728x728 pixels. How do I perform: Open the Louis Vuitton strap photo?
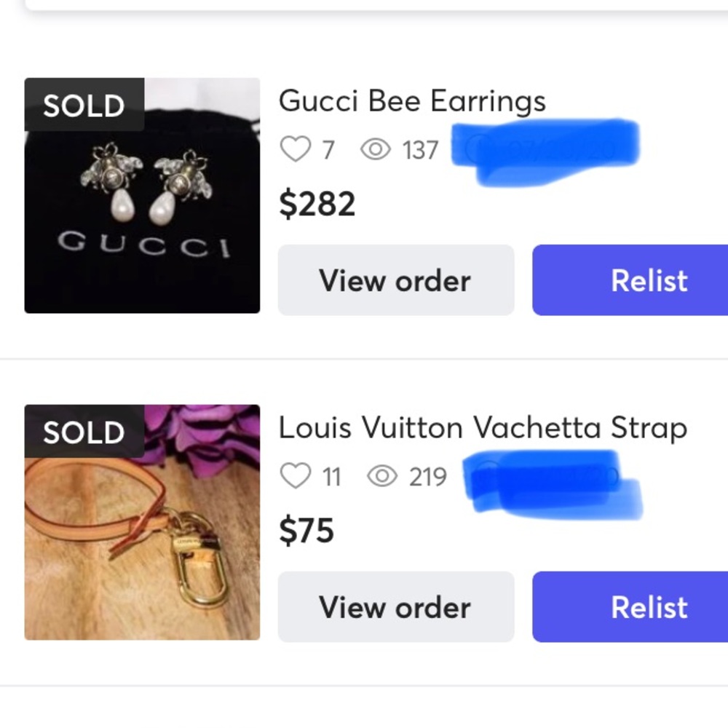click(142, 522)
